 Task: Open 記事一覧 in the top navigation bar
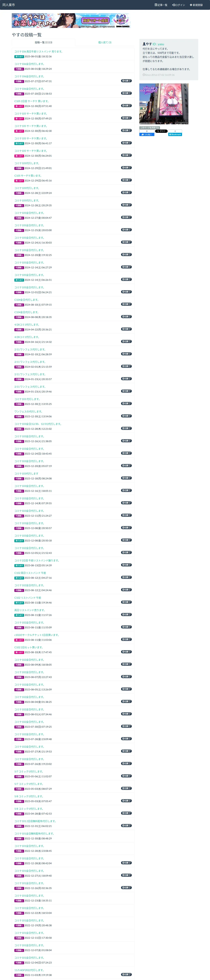click(x=161, y=5)
